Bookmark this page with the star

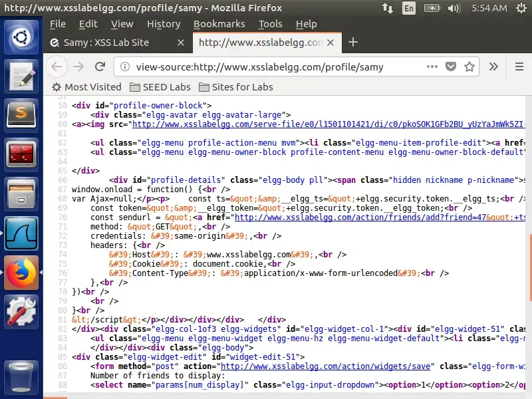pyautogui.click(x=469, y=66)
